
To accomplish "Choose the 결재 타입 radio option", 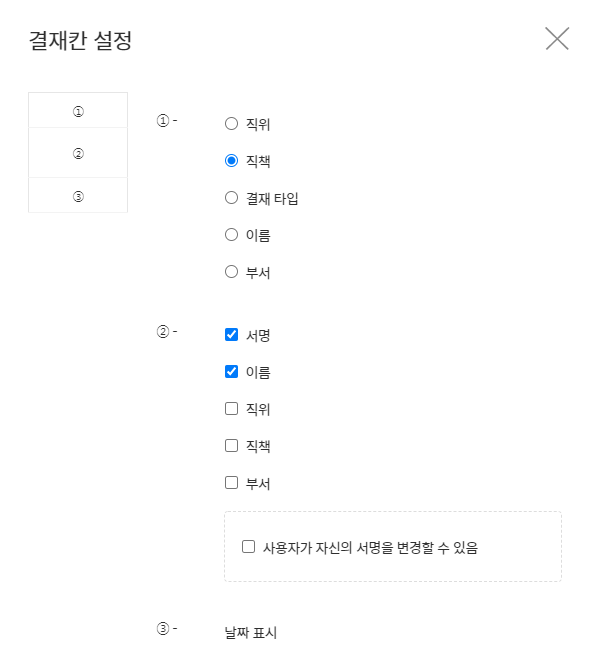I will (x=231, y=198).
